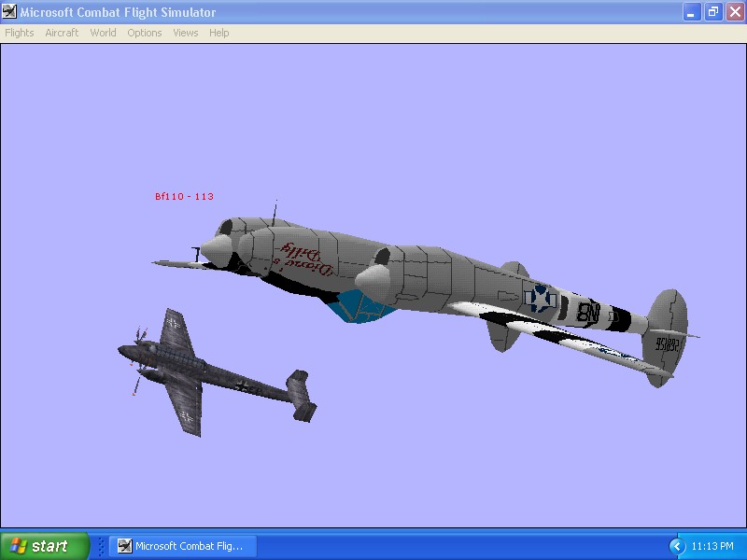Open the Windows start menu
This screenshot has height=560, width=747.
pyautogui.click(x=44, y=546)
